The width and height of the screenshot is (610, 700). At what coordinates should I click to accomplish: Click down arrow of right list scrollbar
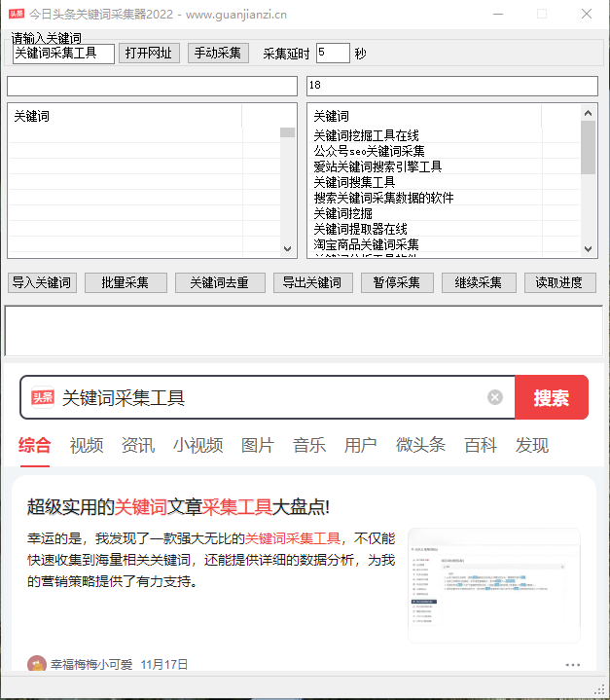point(589,249)
